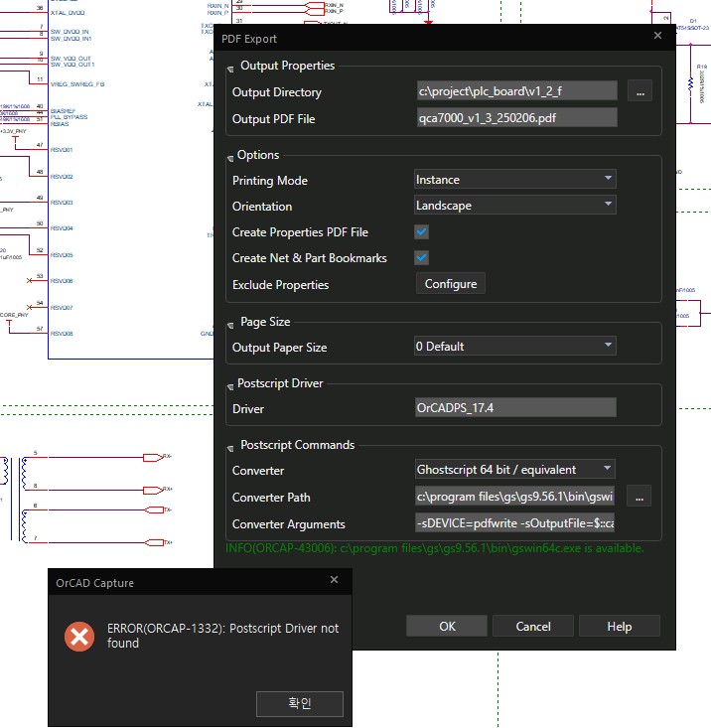The width and height of the screenshot is (711, 728).
Task: Open the Orientation dropdown
Action: (x=514, y=205)
